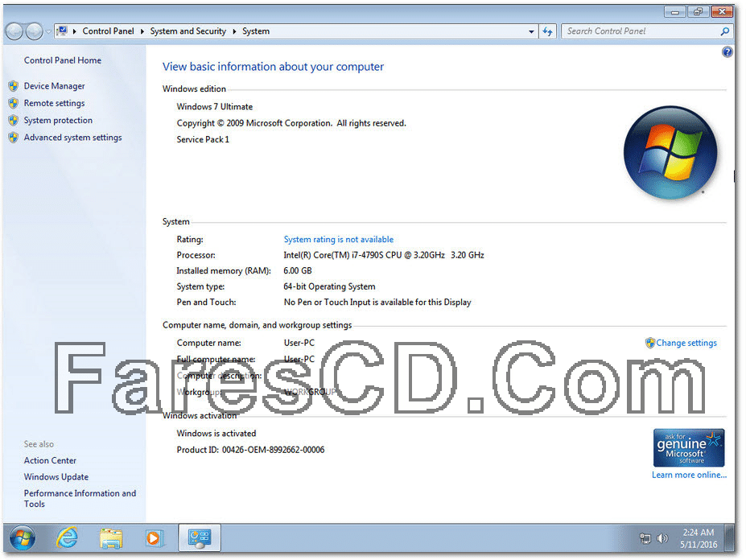Click the shield icon beside System protection
The width and height of the screenshot is (746, 560).
(x=14, y=121)
